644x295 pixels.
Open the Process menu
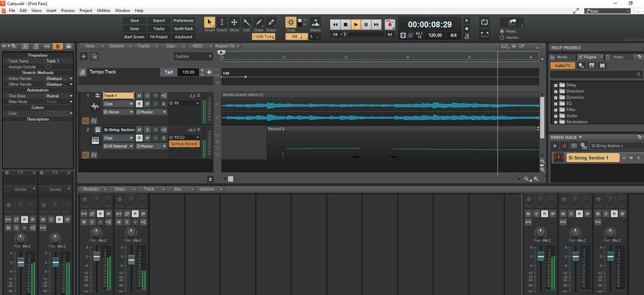tap(68, 10)
